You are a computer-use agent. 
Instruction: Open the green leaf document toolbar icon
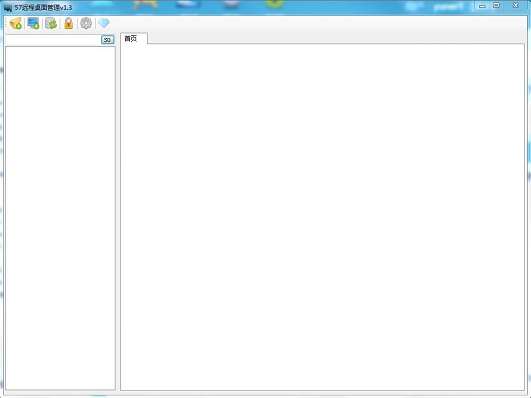[51, 23]
